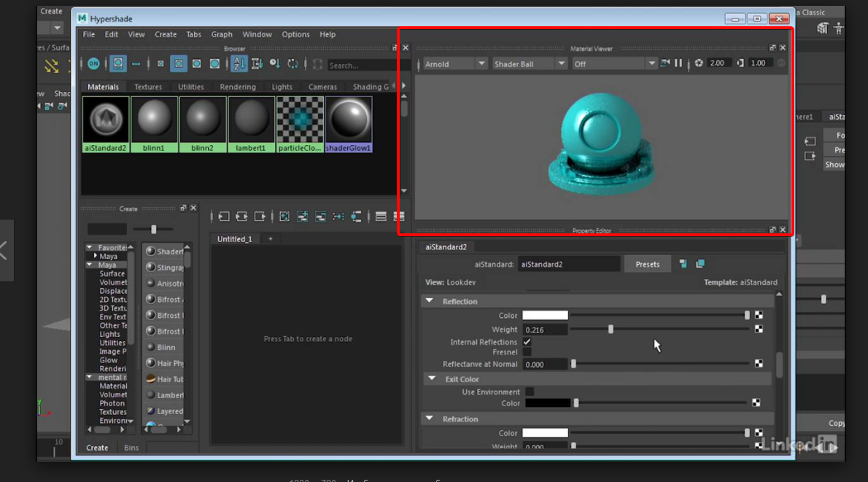Screen dimensions: 868x482
Task: Toggle the Fresnel checkbox
Action: click(x=527, y=352)
